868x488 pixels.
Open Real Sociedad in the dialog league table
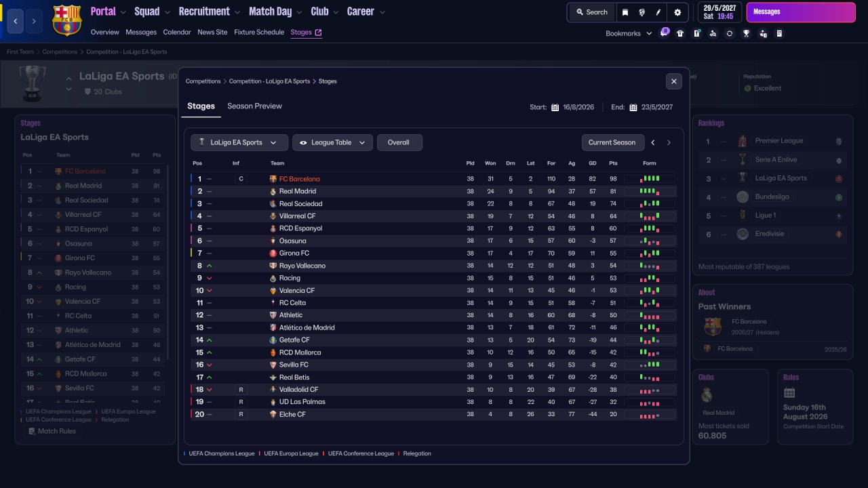pos(300,204)
